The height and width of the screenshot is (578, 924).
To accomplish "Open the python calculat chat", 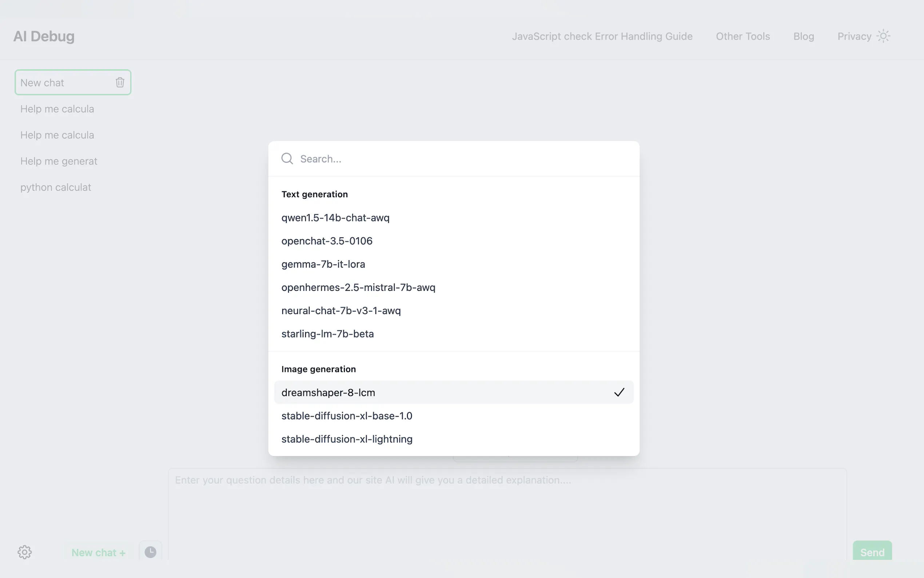I will pyautogui.click(x=56, y=187).
